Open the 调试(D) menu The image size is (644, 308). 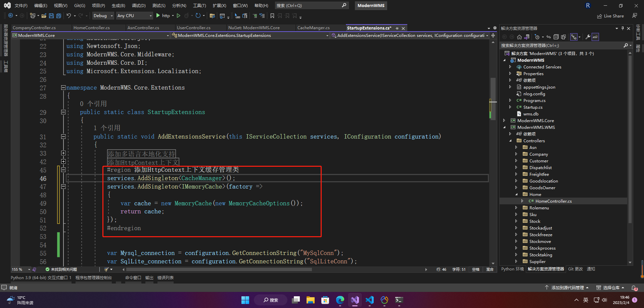tap(139, 5)
